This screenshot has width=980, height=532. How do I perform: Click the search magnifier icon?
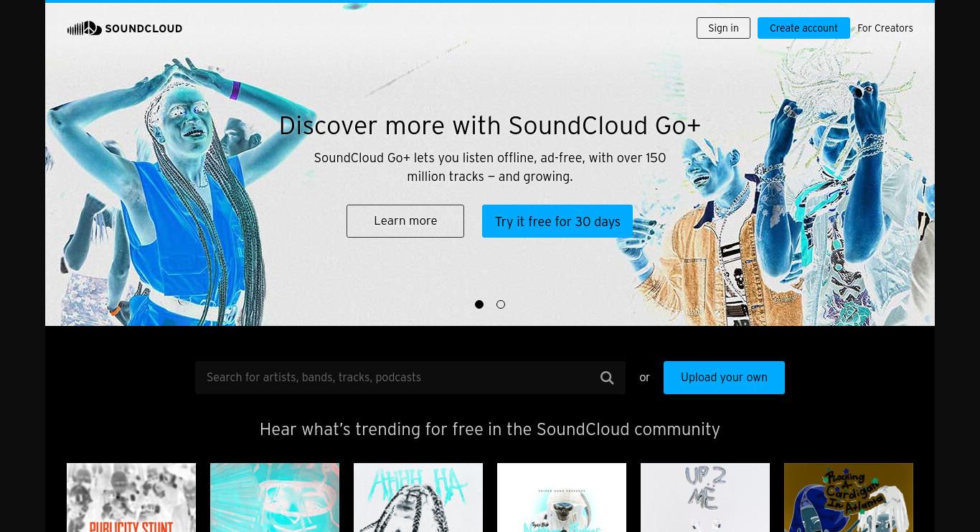(607, 378)
